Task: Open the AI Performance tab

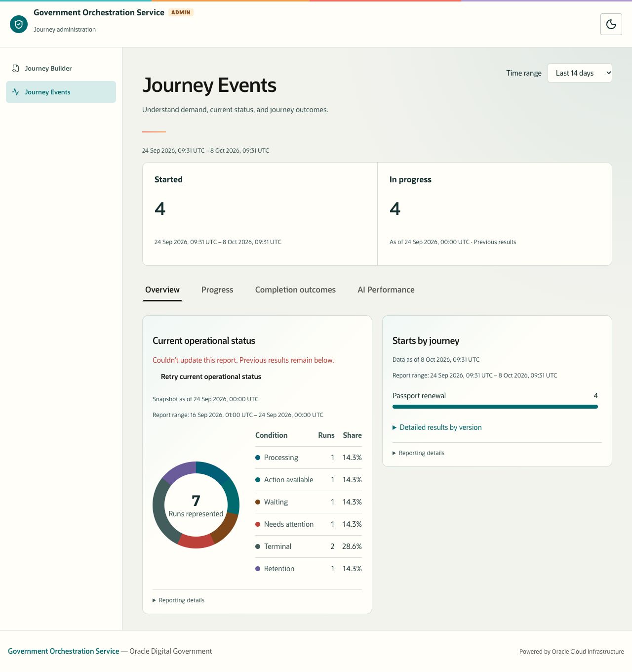Action: 386,290
